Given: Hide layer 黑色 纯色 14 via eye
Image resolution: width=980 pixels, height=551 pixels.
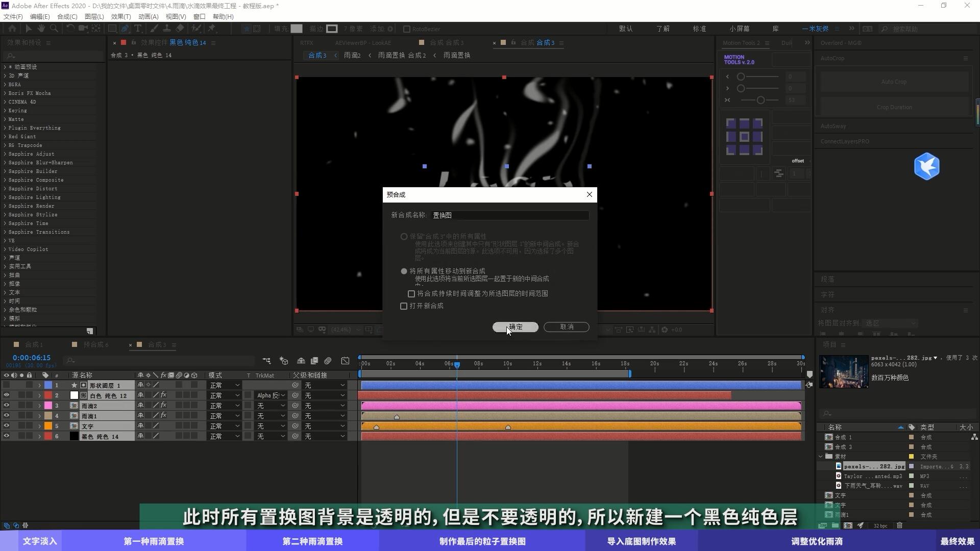Looking at the screenshot, I should (6, 436).
